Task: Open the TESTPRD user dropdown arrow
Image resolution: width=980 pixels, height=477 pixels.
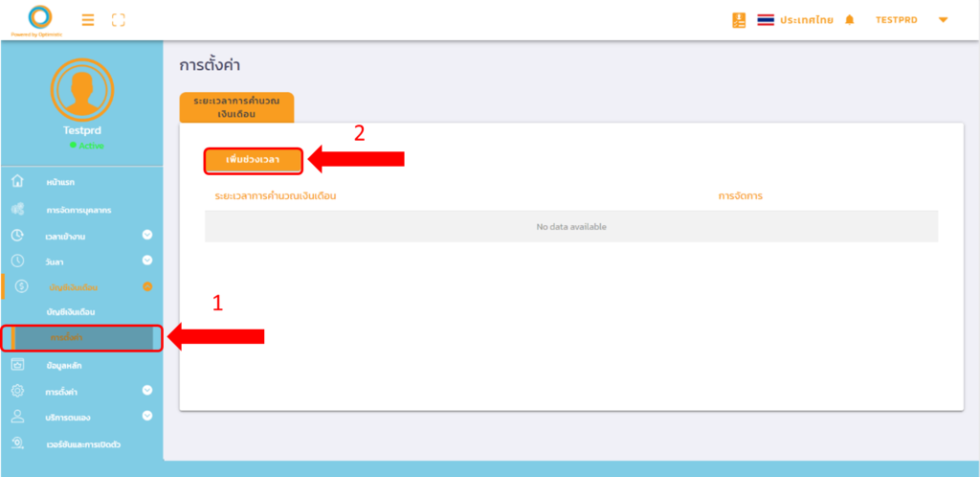Action: click(944, 20)
